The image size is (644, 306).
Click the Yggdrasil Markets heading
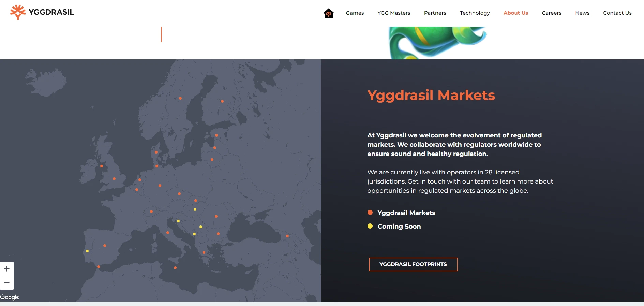coord(431,95)
